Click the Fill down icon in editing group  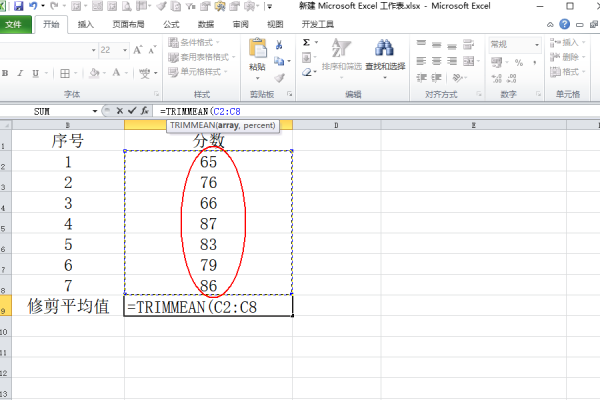tap(307, 58)
